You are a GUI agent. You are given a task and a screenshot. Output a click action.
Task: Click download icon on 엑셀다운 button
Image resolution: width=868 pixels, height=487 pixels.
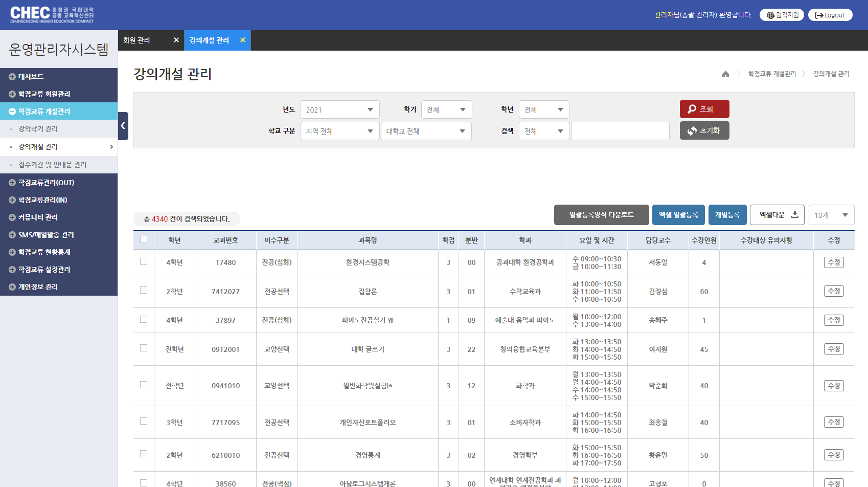point(795,214)
